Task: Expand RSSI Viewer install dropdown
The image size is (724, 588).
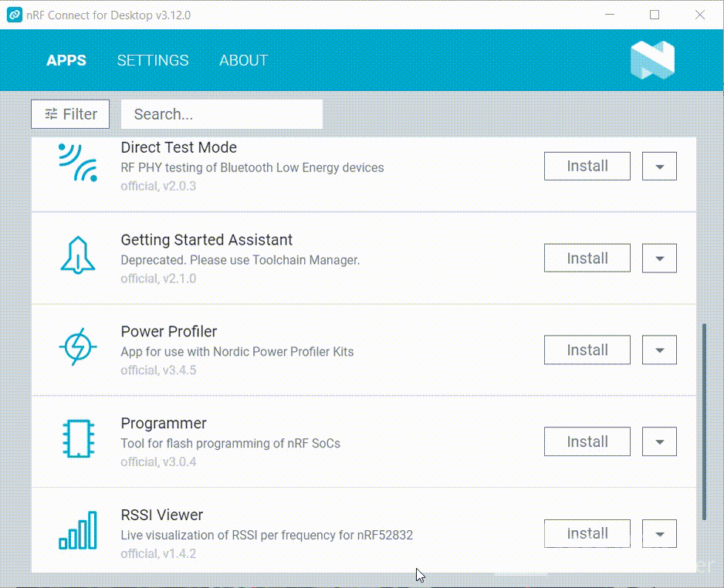Action: [659, 533]
